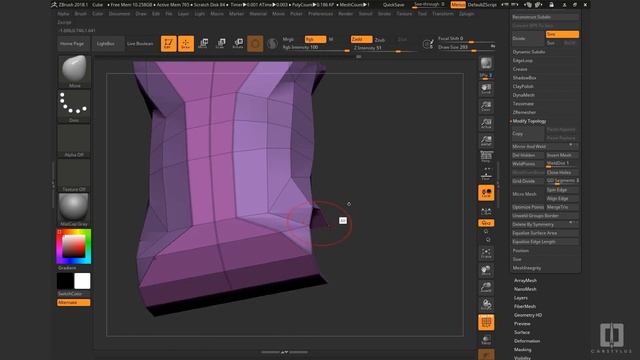Open the Document menu

119,13
